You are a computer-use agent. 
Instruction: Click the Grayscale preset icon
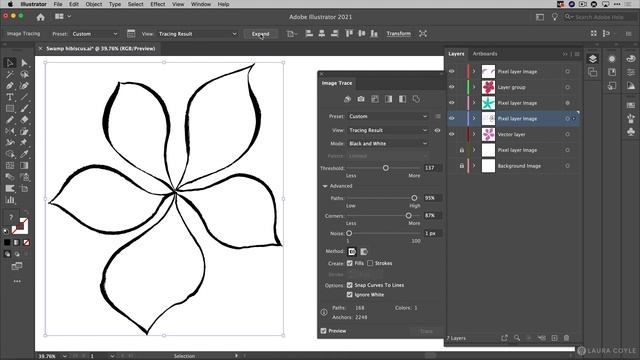point(389,99)
